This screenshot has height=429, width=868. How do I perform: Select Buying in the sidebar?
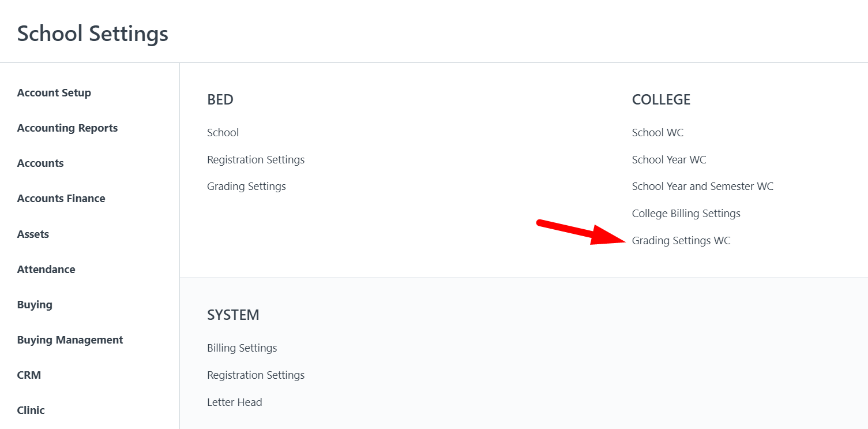pos(35,304)
